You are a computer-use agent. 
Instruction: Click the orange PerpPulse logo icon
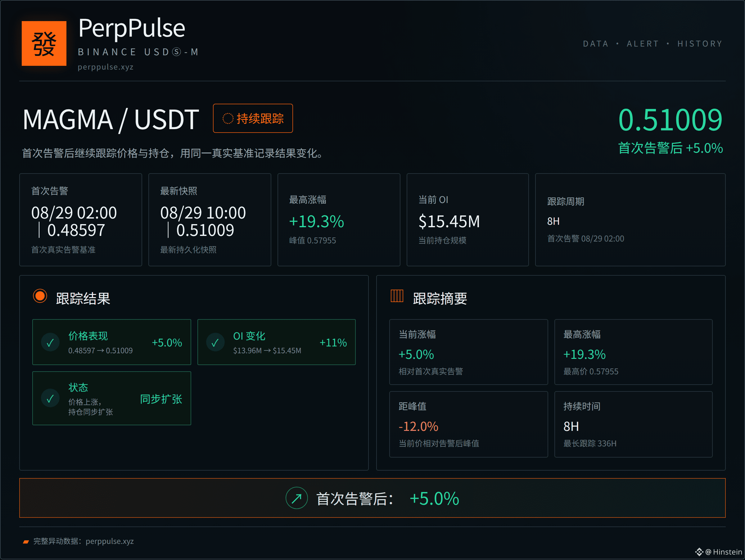[x=44, y=43]
